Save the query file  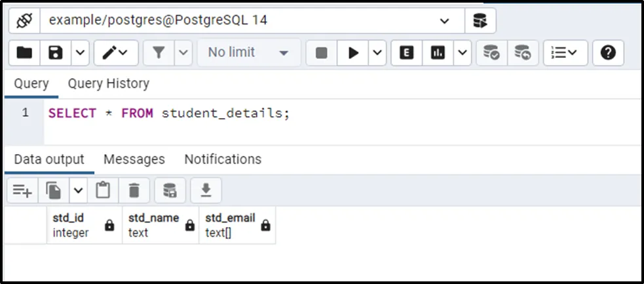tap(56, 52)
